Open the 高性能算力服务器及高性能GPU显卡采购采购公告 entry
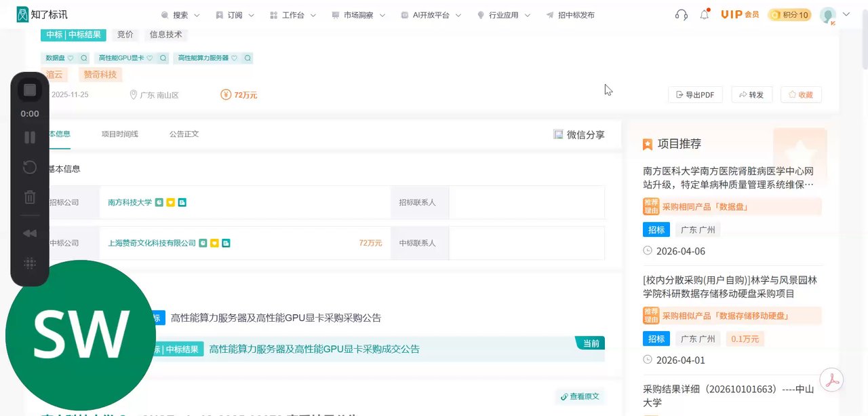The image size is (868, 416). pyautogui.click(x=276, y=318)
